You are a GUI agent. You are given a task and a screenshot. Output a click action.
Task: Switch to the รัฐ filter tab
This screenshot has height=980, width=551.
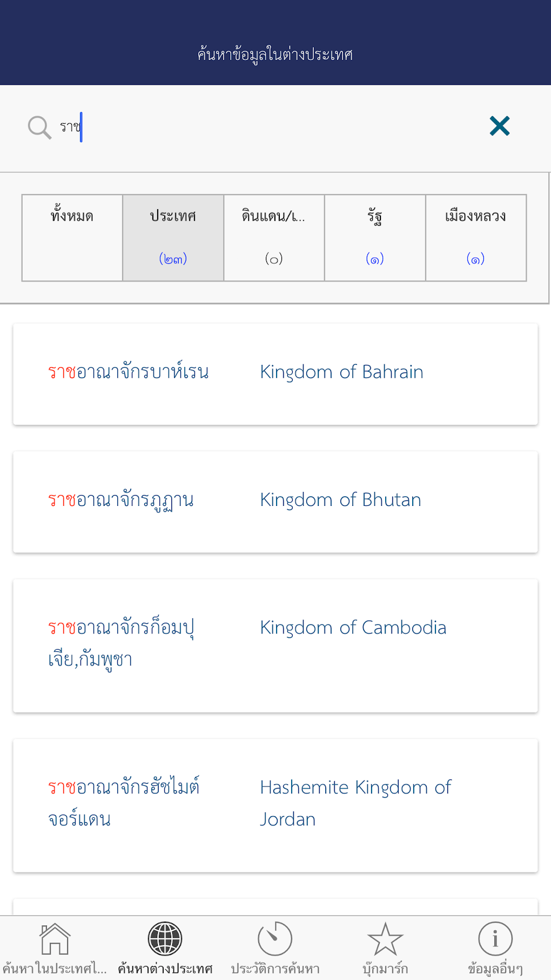(375, 238)
